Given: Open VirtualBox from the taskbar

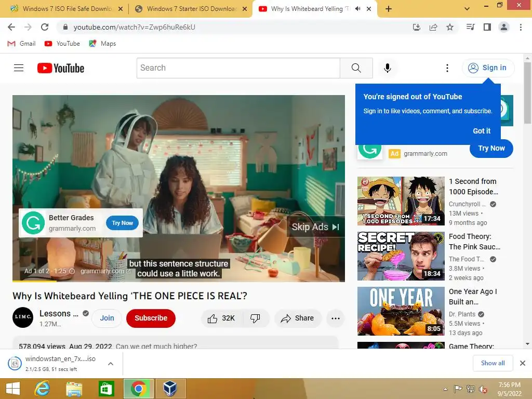Looking at the screenshot, I should click(x=170, y=389).
